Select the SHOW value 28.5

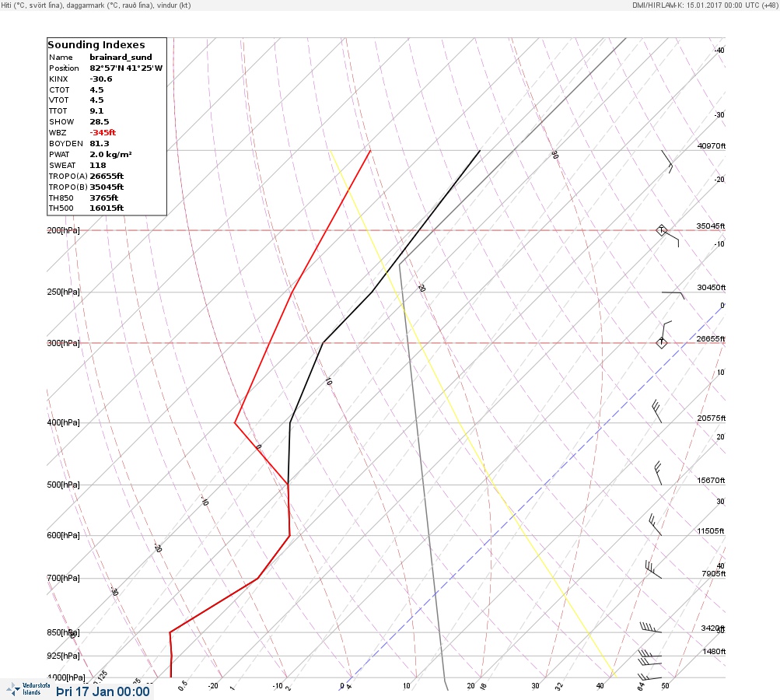[99, 122]
